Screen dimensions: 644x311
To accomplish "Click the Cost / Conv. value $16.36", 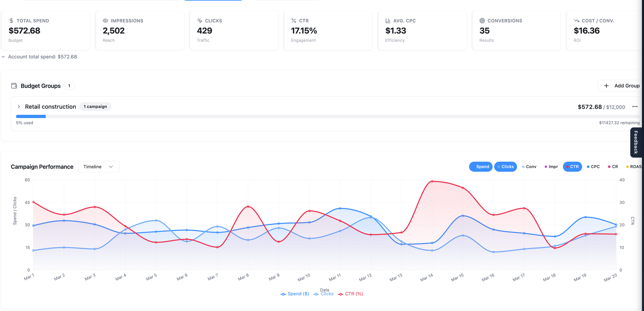I will pos(587,31).
